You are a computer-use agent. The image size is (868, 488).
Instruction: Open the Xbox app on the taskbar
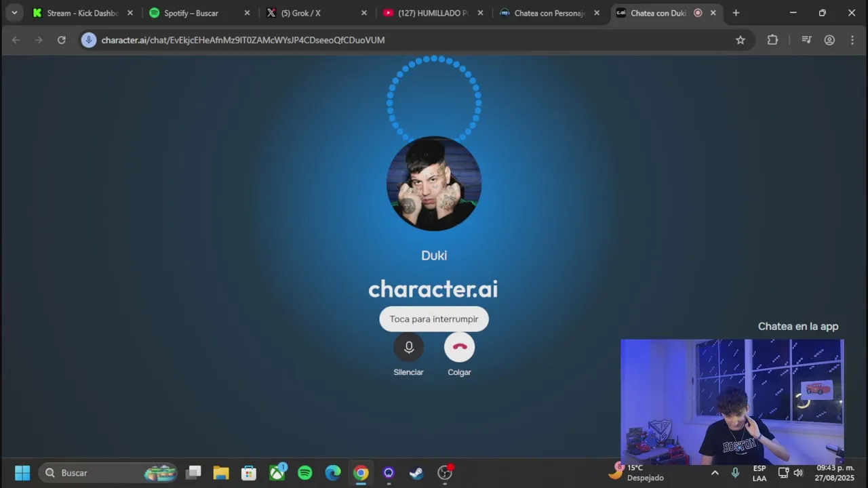(x=277, y=472)
